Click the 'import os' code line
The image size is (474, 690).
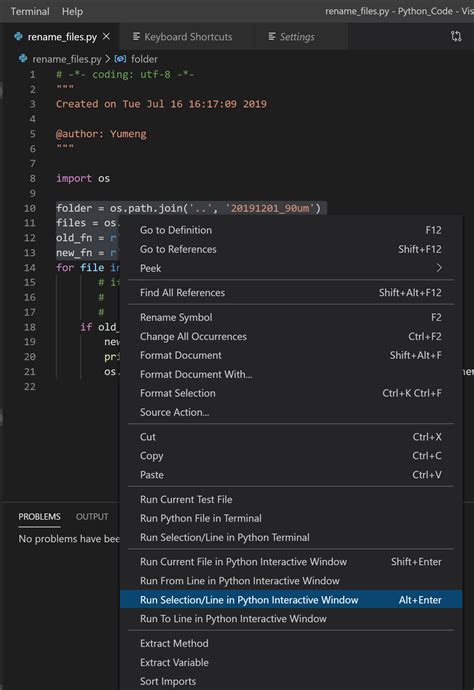click(x=83, y=178)
